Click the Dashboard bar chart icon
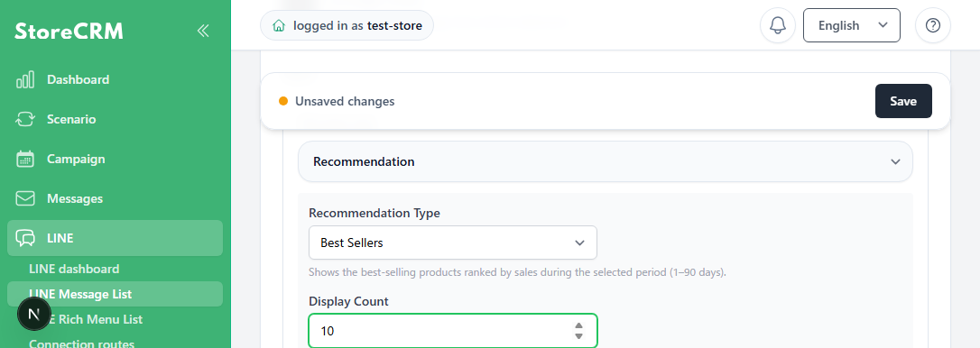Image resolution: width=980 pixels, height=348 pixels. click(25, 80)
